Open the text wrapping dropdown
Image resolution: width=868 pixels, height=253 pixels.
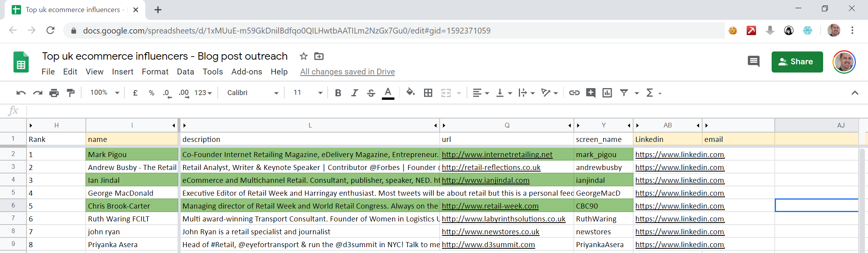tap(526, 93)
